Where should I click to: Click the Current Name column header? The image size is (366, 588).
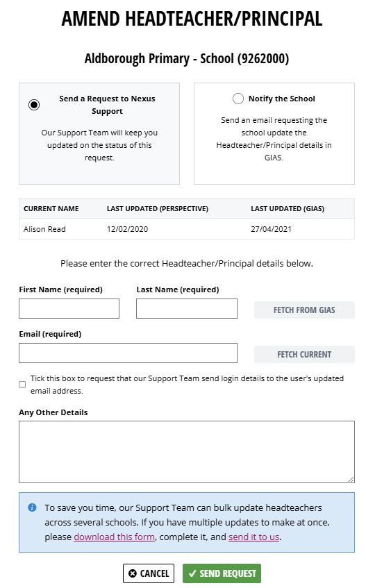coord(51,208)
